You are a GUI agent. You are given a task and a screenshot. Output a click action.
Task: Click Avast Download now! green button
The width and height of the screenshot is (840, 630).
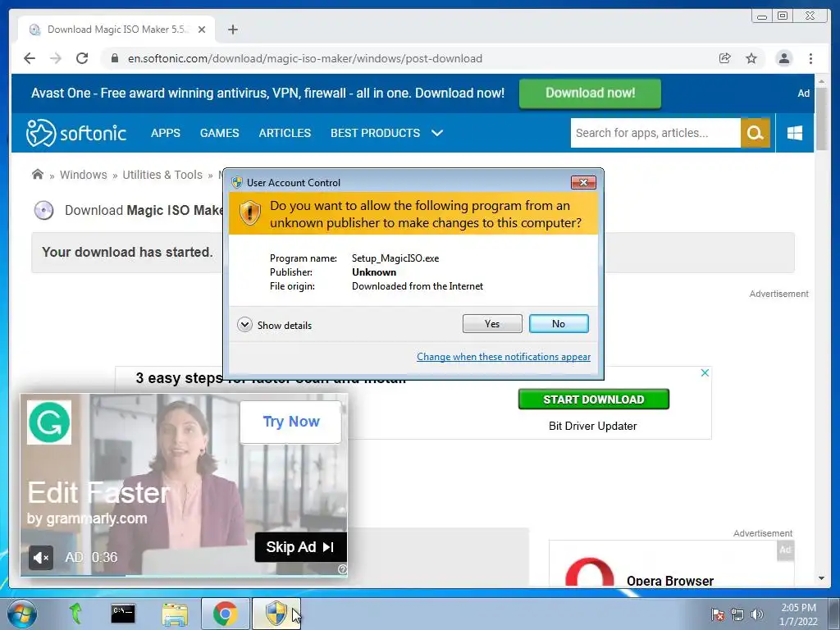pyautogui.click(x=590, y=94)
